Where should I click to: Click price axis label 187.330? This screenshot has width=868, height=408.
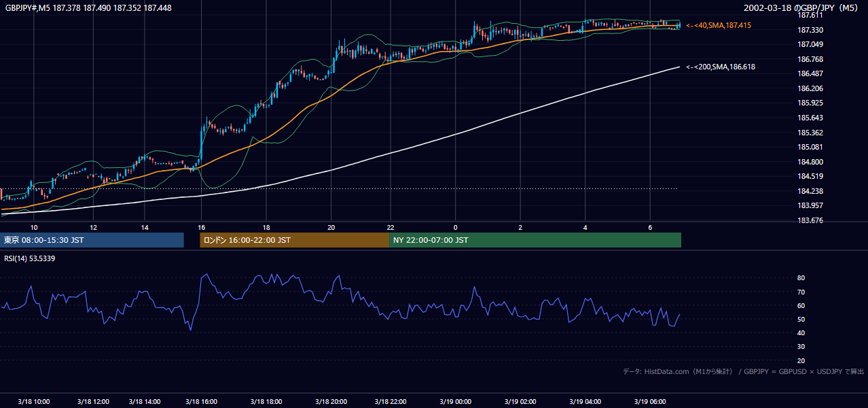(x=810, y=30)
